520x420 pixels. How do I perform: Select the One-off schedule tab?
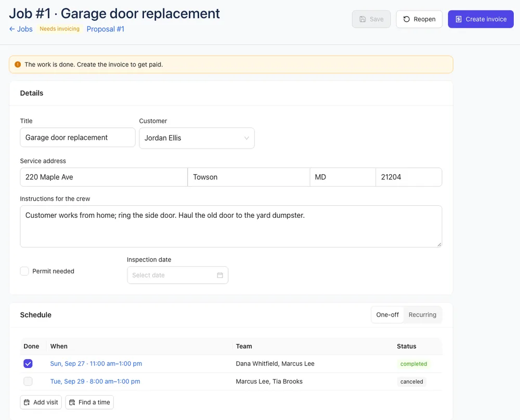(387, 314)
